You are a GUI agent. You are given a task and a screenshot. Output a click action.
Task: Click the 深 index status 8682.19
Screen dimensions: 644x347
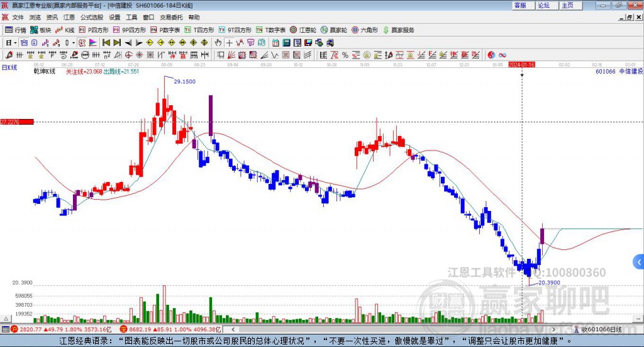(x=170, y=329)
